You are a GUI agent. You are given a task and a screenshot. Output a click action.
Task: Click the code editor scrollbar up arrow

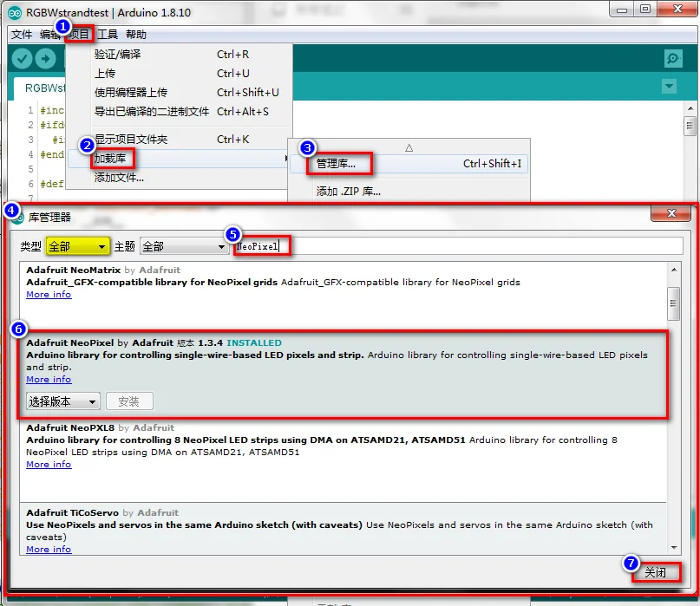pyautogui.click(x=690, y=108)
